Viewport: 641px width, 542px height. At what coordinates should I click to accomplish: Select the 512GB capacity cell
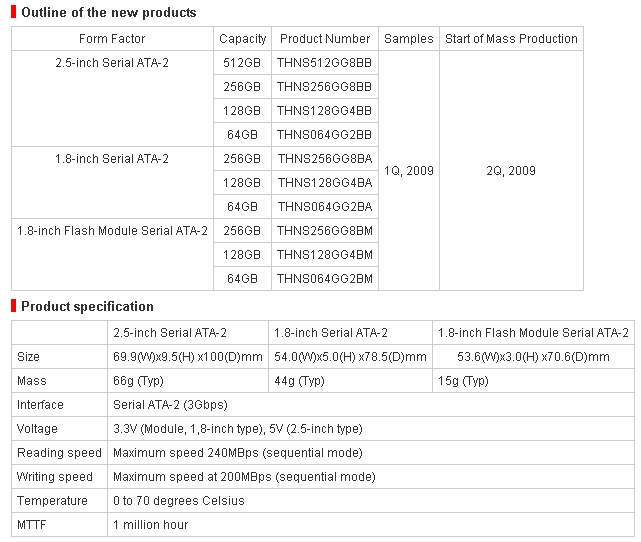click(242, 63)
